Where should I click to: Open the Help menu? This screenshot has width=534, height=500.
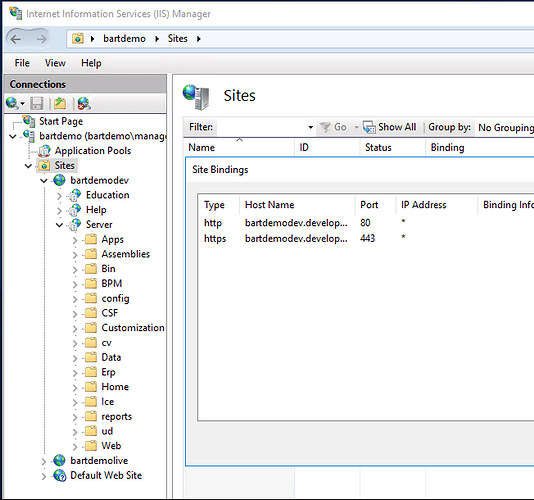(91, 63)
